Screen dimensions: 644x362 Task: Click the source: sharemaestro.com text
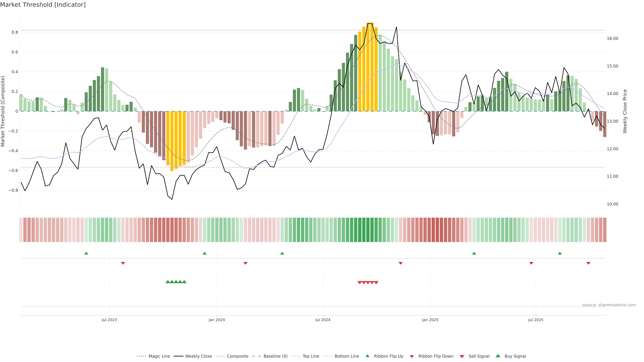point(609,305)
